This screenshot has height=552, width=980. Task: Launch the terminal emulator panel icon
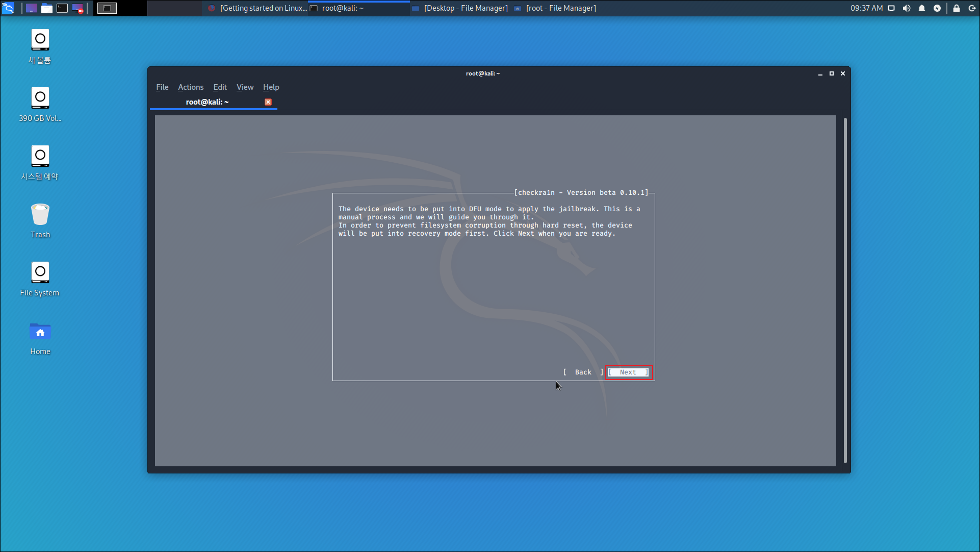coord(62,8)
